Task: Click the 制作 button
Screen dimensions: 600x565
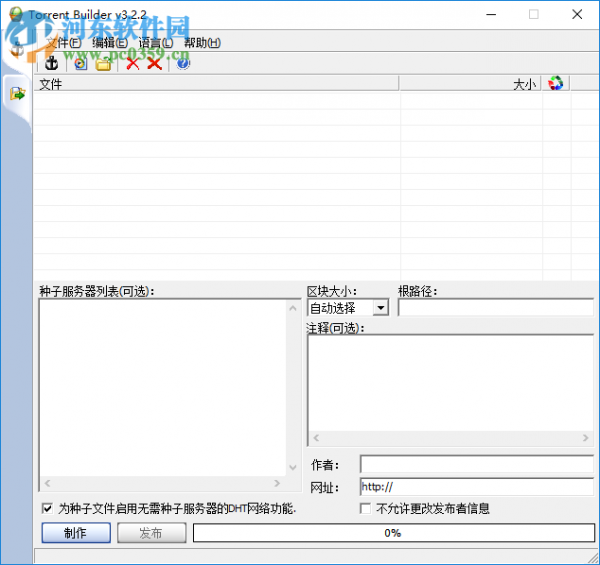Action: pos(76,533)
